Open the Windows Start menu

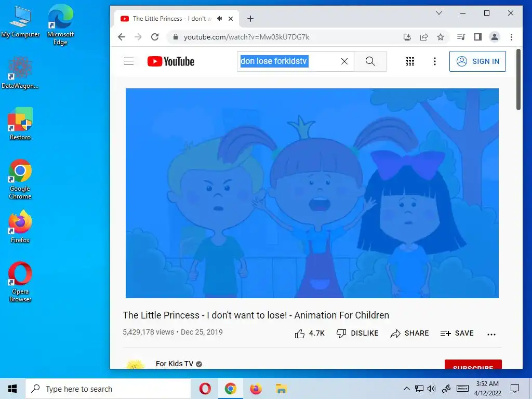(x=12, y=389)
